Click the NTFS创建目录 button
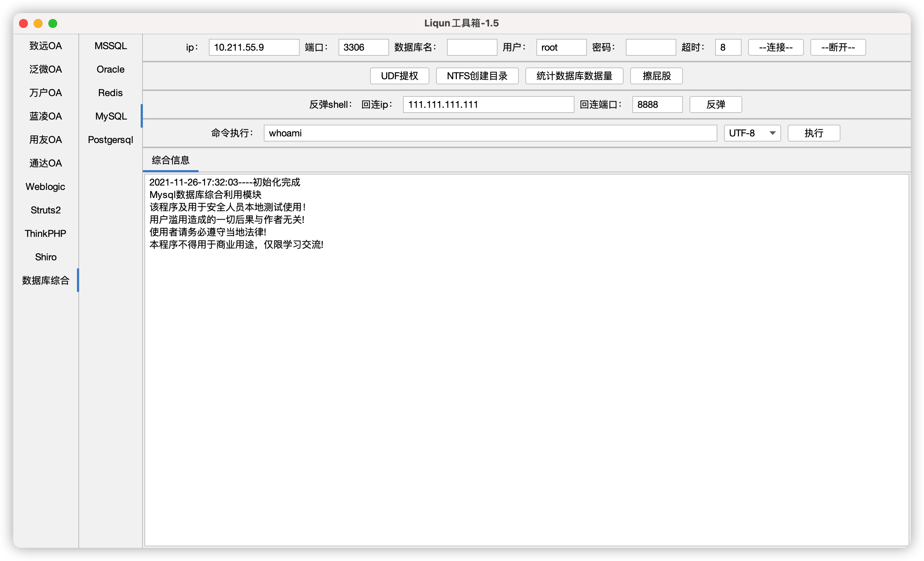924x561 pixels. tap(477, 76)
